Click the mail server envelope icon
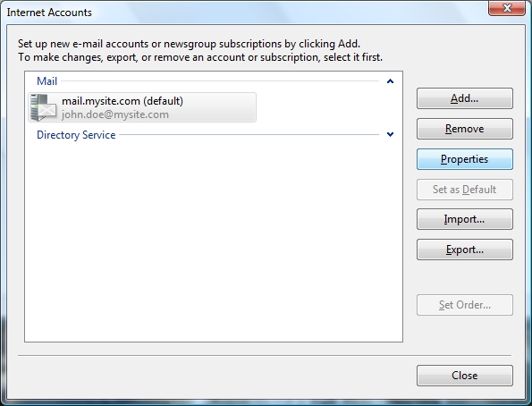Screen dimensions: 532x406 click(44, 107)
